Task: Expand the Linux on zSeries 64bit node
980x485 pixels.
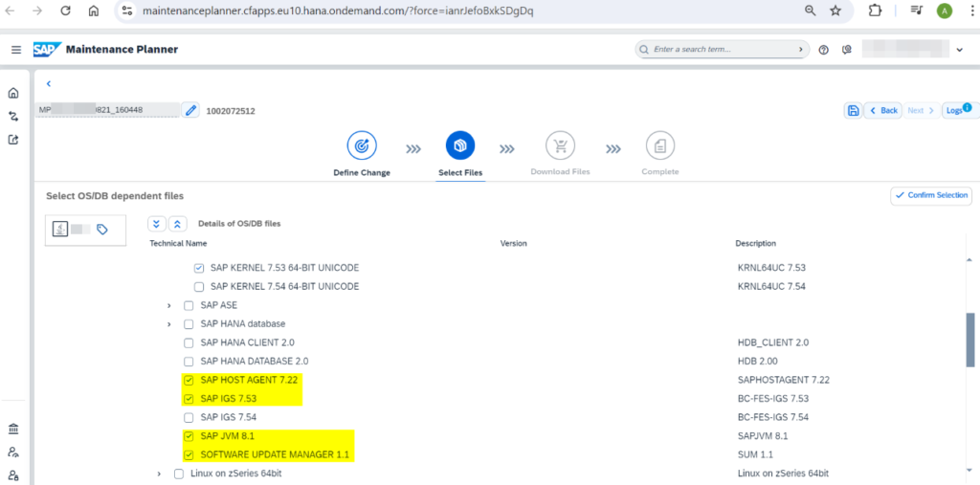Action: [x=160, y=474]
